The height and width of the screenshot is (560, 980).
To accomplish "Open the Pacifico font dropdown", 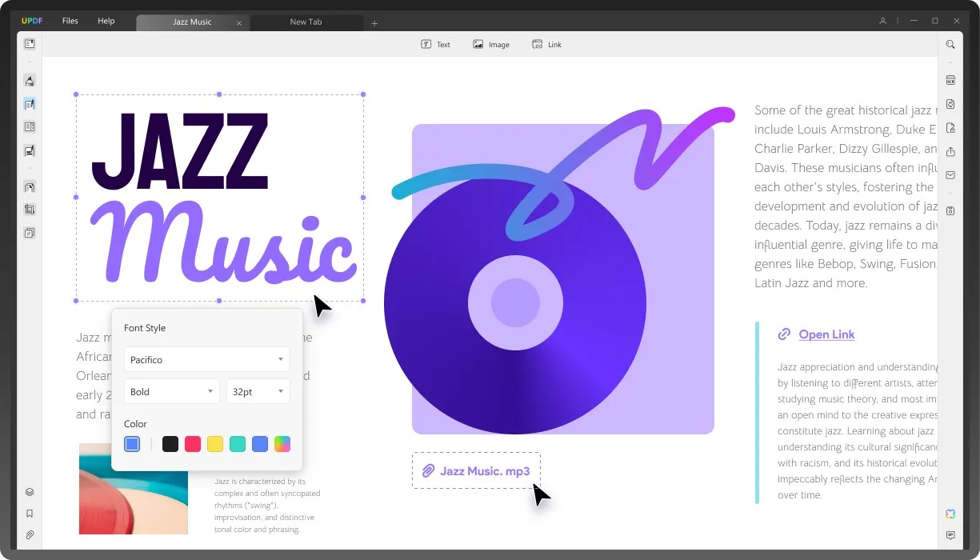I will (x=207, y=359).
